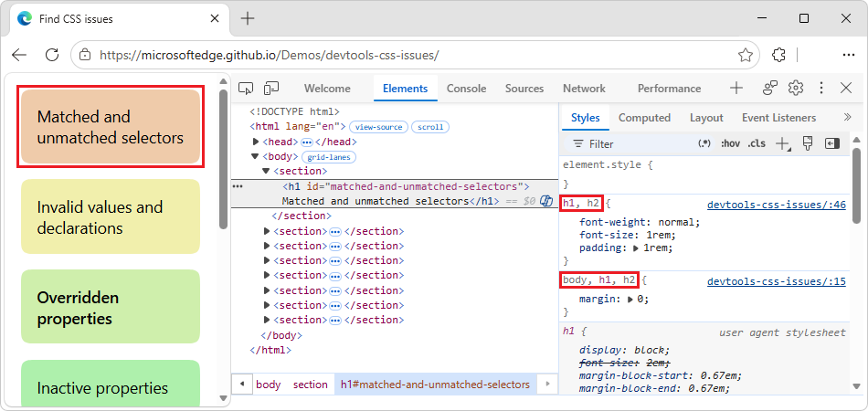Image resolution: width=868 pixels, height=411 pixels.
Task: Select h1#matched-and-unmatched-selectors breadcrumb
Action: pyautogui.click(x=435, y=385)
